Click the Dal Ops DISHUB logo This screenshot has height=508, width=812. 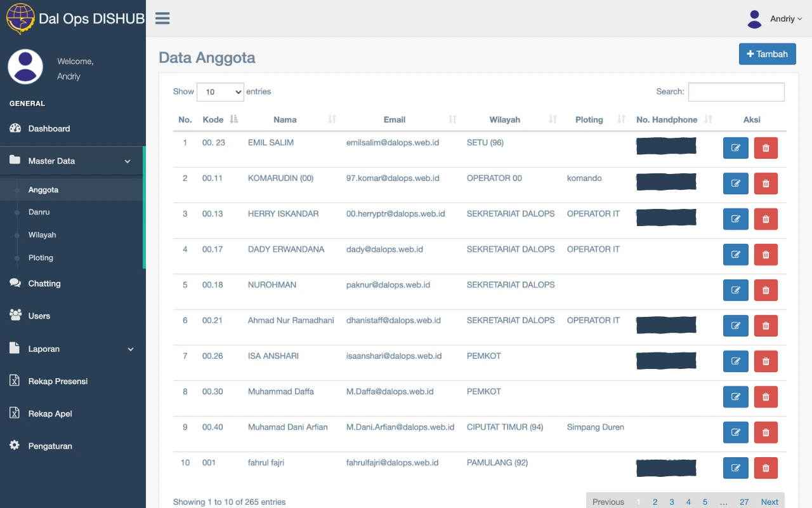coord(21,18)
